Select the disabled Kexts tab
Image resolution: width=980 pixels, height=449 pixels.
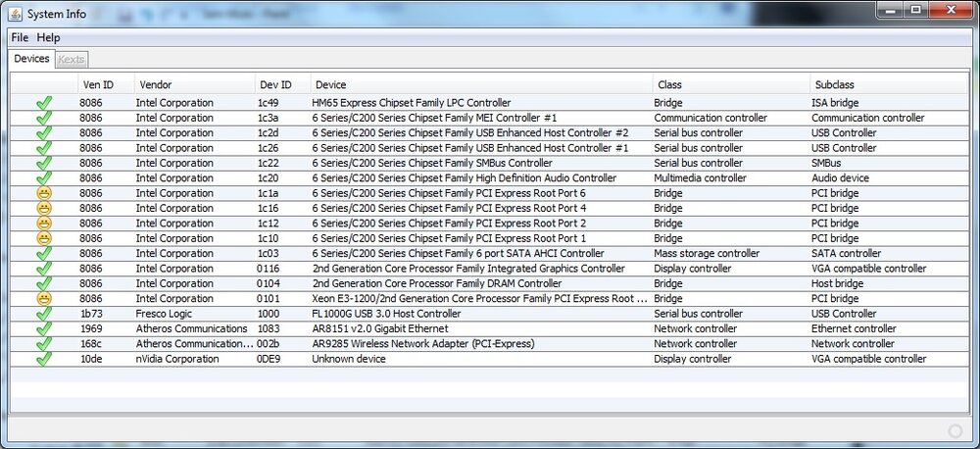(71, 60)
